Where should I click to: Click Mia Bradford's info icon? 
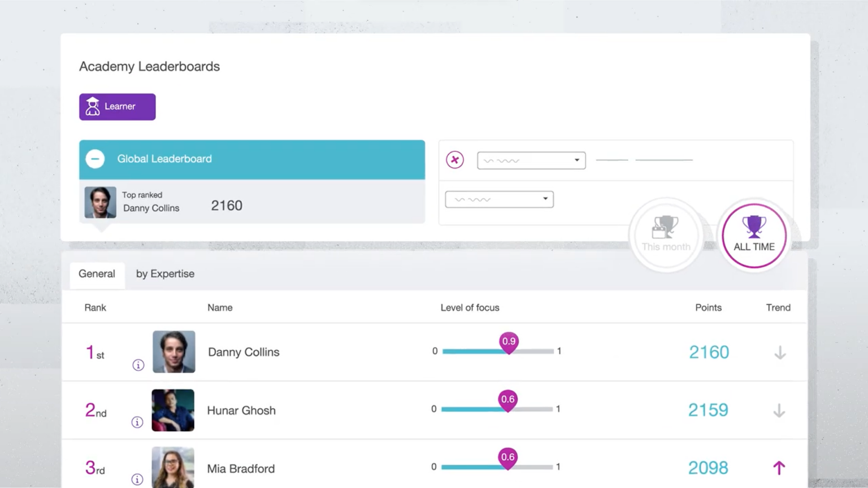tap(137, 480)
